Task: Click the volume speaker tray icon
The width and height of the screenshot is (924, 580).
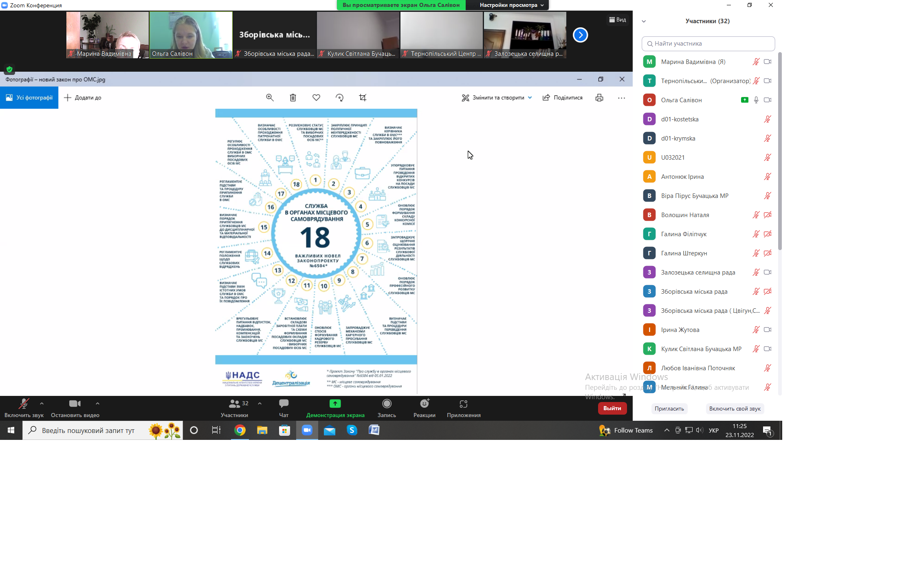Action: pos(700,430)
